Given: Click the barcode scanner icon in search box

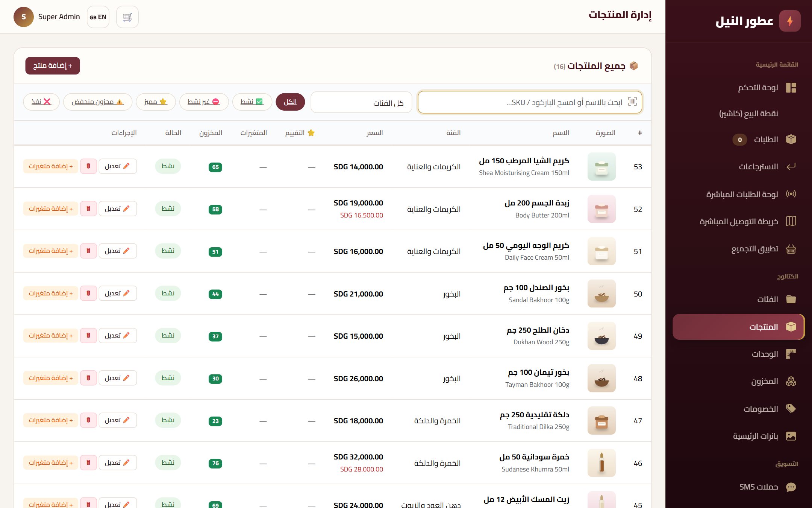Looking at the screenshot, I should coord(632,102).
